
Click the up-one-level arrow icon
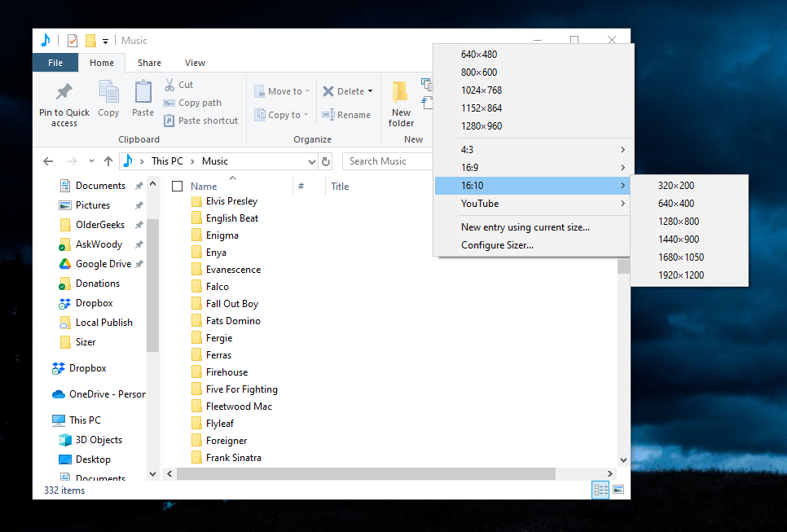pos(108,161)
